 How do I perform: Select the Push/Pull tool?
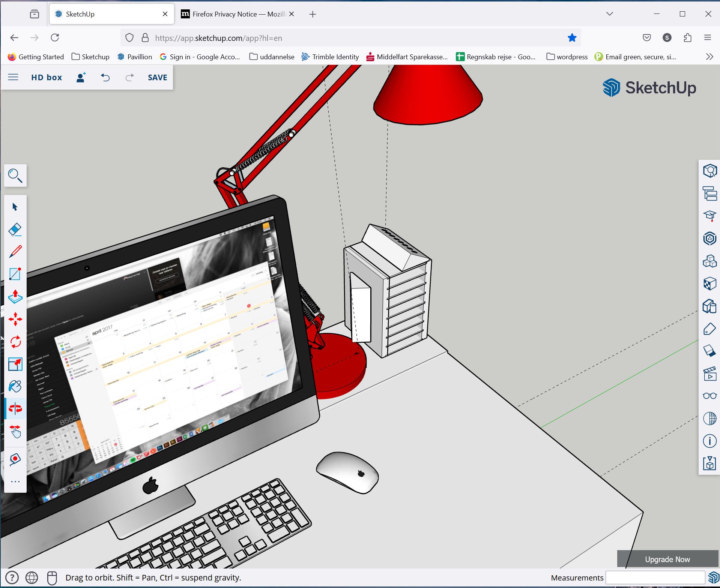point(15,297)
